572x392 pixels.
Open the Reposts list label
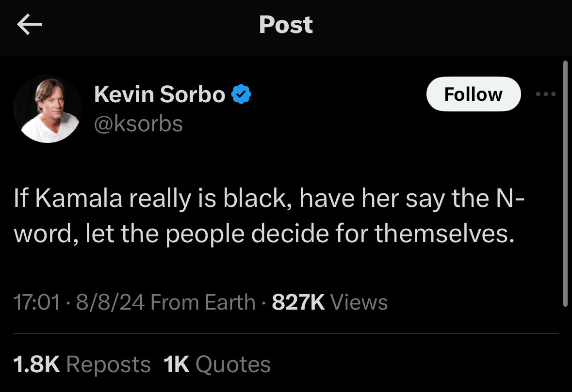[x=108, y=364]
